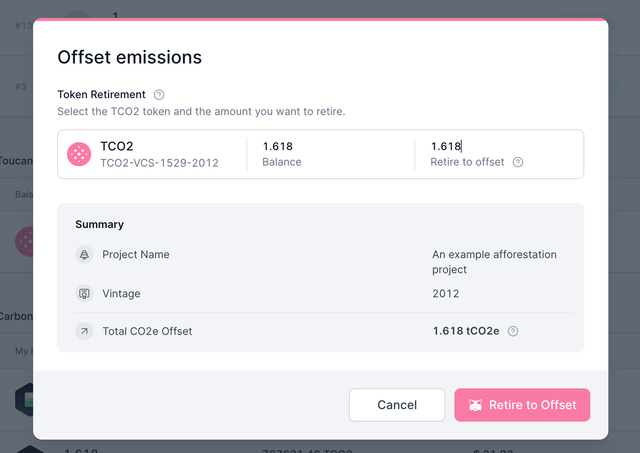Click the Vintage row icon
Screen dimensions: 640x453
84,294
